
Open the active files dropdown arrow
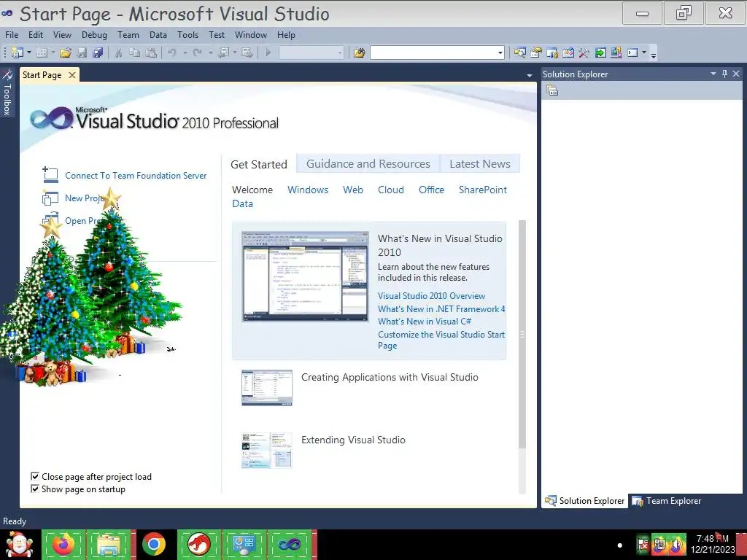point(530,75)
